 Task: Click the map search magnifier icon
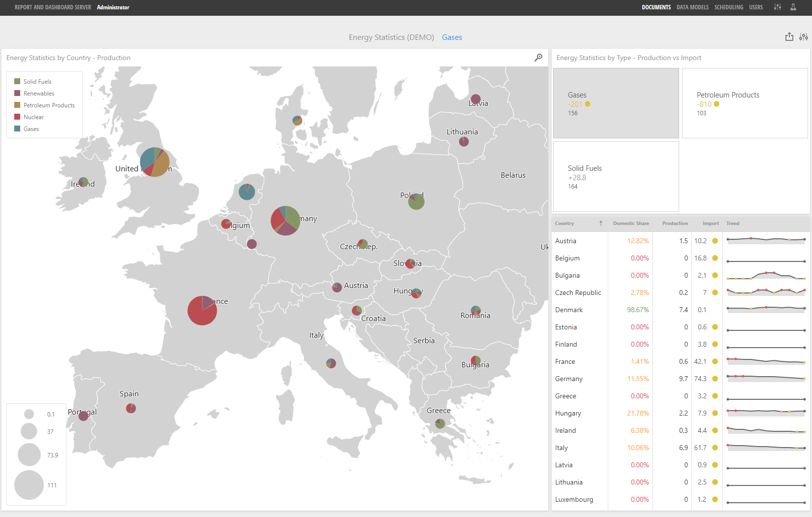pos(538,58)
